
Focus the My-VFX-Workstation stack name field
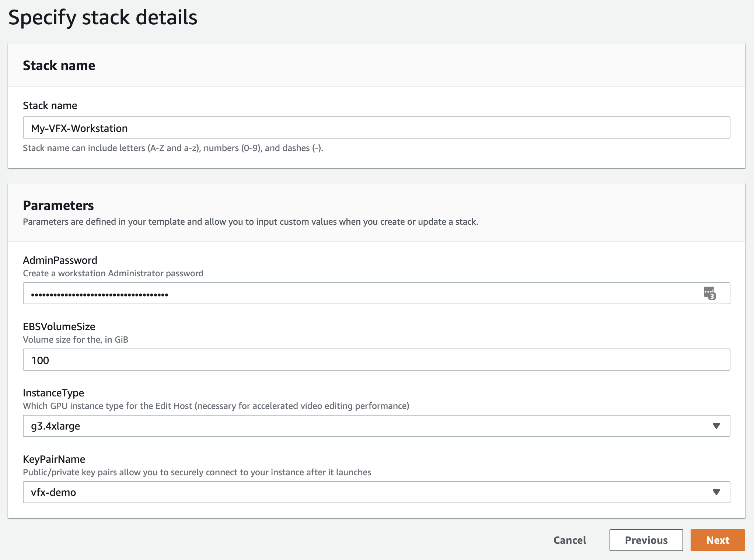[376, 128]
